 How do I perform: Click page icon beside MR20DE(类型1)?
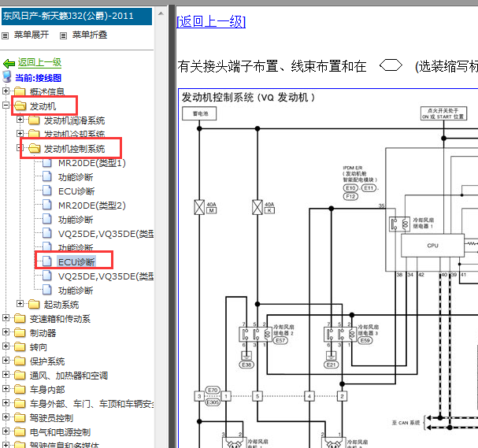[x=47, y=163]
